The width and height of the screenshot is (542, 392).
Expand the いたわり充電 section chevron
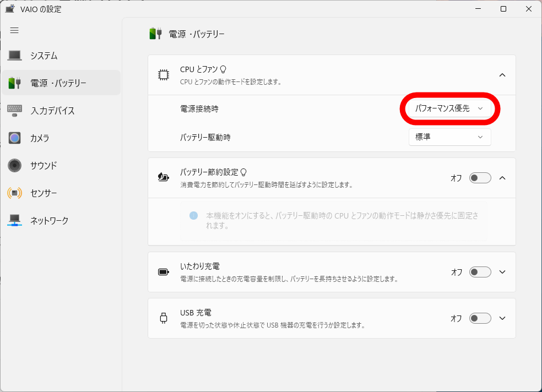tap(502, 272)
